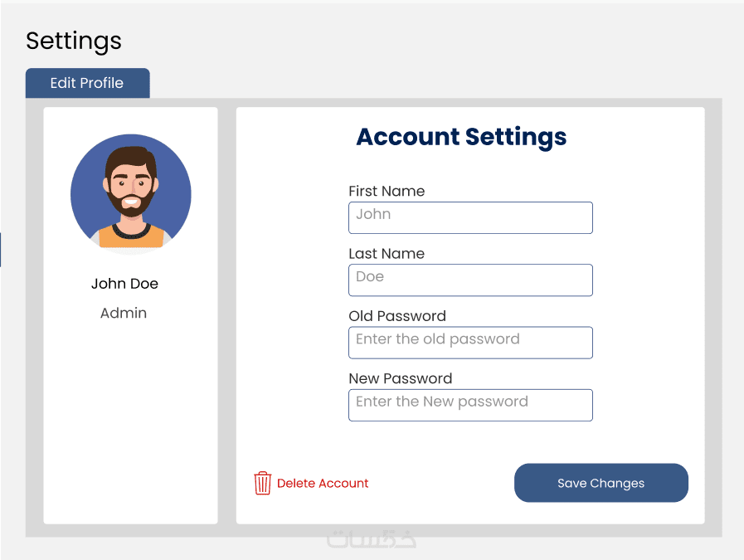Click the Account Settings heading
Screen dimensions: 744x560
461,137
